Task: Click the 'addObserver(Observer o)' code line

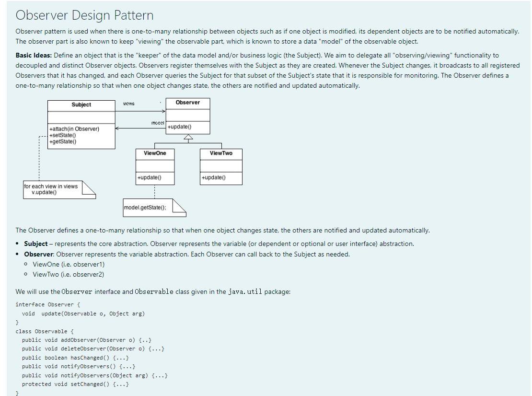Action: [87, 340]
